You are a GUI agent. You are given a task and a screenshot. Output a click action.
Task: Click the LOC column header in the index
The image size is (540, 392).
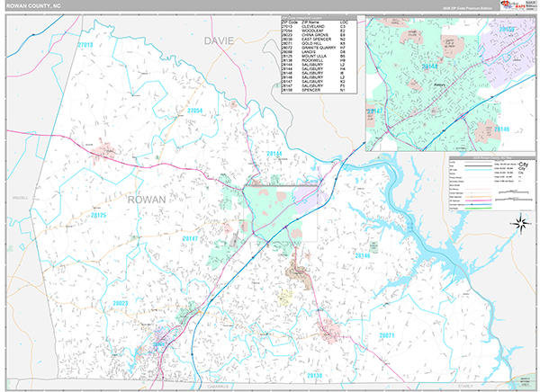(x=344, y=22)
